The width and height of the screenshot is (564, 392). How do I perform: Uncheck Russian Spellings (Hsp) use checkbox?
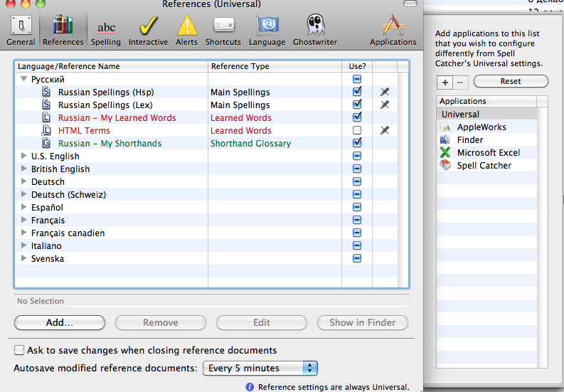coord(357,92)
